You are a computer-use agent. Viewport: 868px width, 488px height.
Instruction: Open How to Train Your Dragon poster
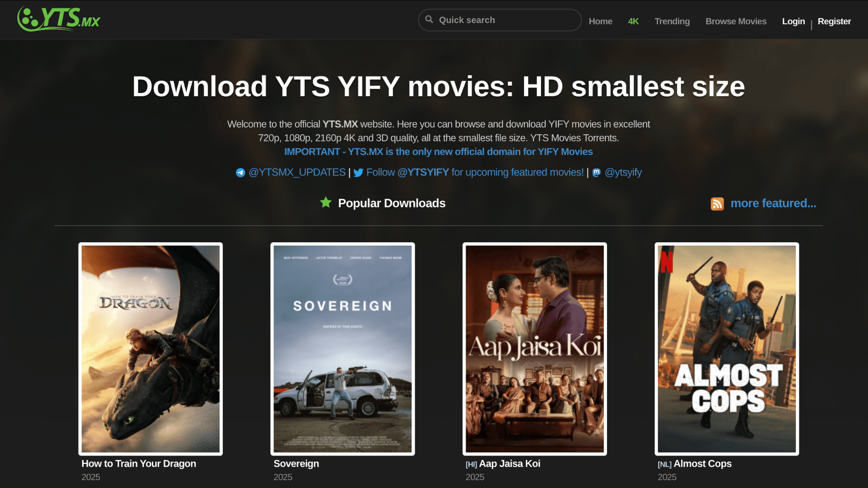(x=151, y=349)
